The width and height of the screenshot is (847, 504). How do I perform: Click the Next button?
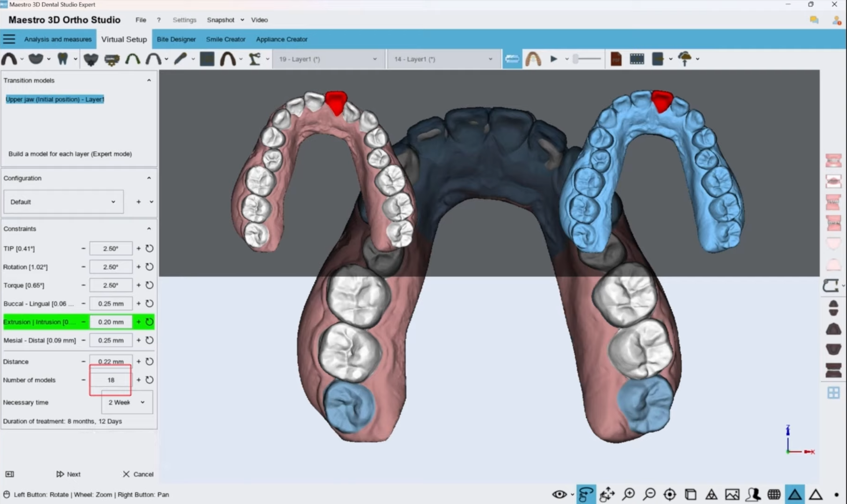pos(69,474)
